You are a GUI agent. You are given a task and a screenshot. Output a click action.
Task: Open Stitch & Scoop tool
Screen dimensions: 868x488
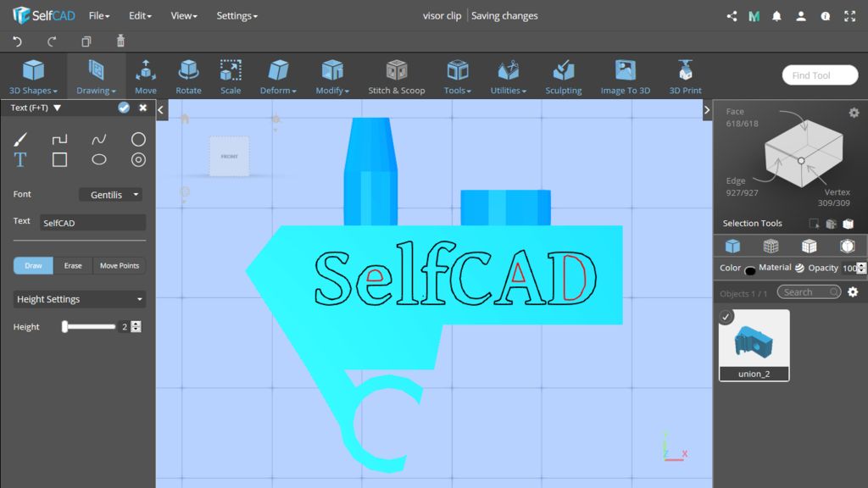397,77
